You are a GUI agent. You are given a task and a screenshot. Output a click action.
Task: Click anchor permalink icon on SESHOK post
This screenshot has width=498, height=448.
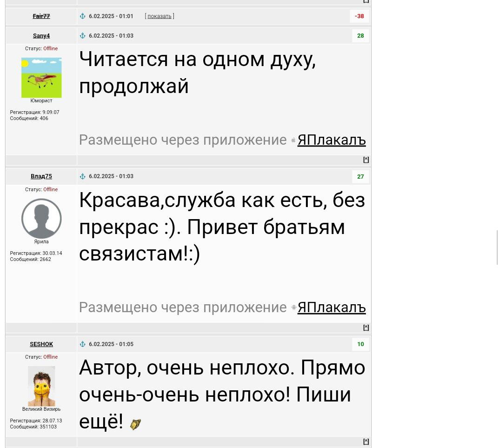pyautogui.click(x=83, y=344)
